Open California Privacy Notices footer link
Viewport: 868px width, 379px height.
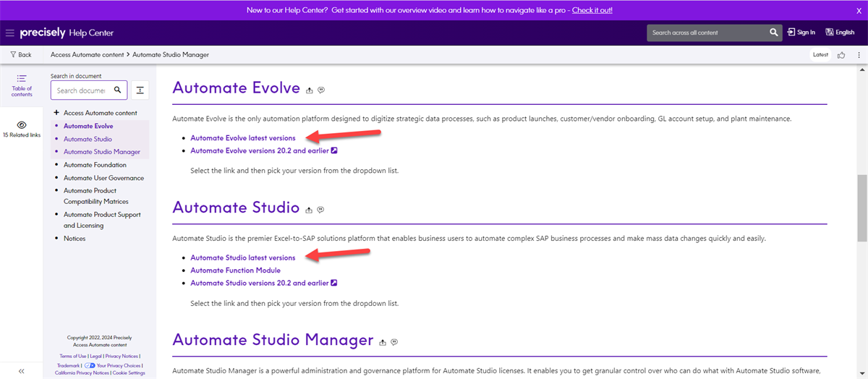click(82, 372)
